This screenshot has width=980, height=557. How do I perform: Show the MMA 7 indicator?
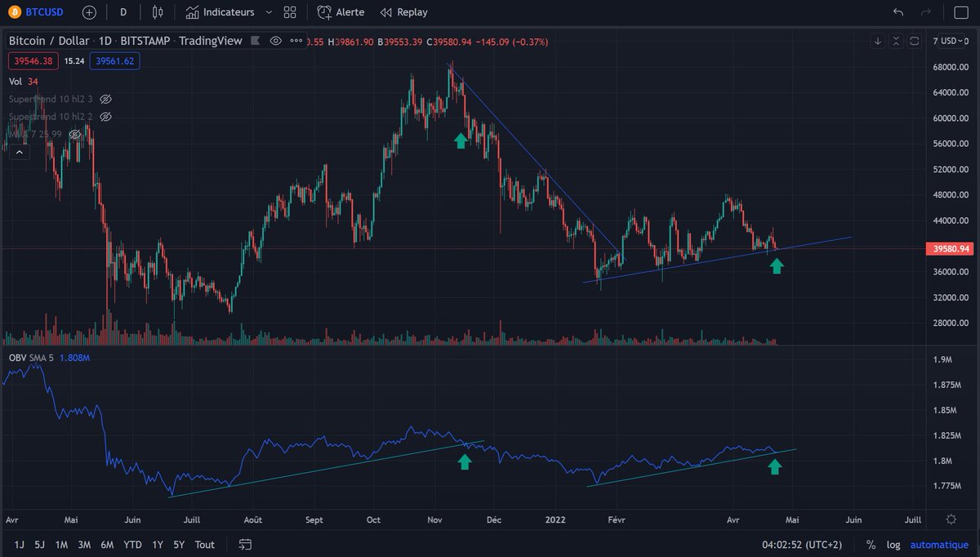tap(75, 134)
